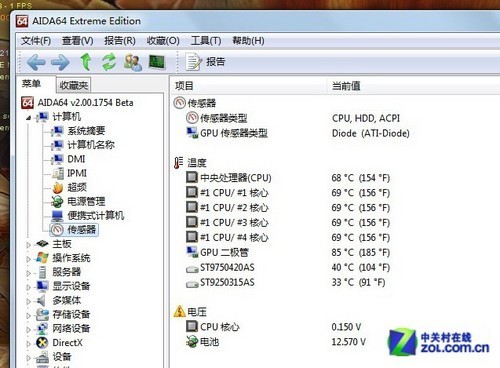Open the 报告(R) menu
500x368 pixels.
[x=120, y=41]
